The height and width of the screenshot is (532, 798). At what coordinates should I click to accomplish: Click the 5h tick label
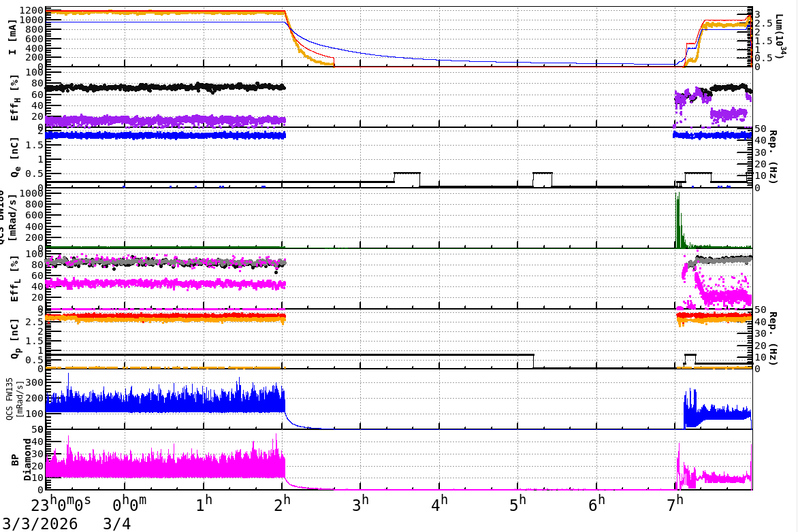[x=518, y=505]
